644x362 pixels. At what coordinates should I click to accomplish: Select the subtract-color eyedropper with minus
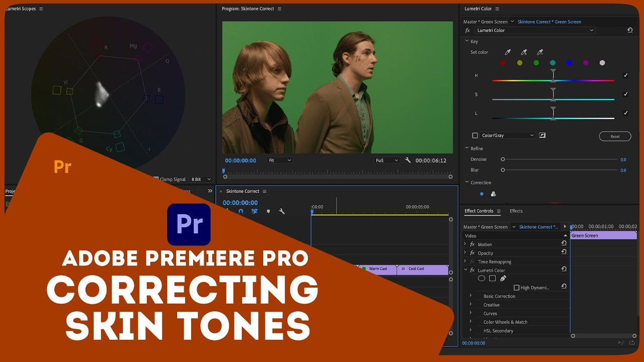540,52
